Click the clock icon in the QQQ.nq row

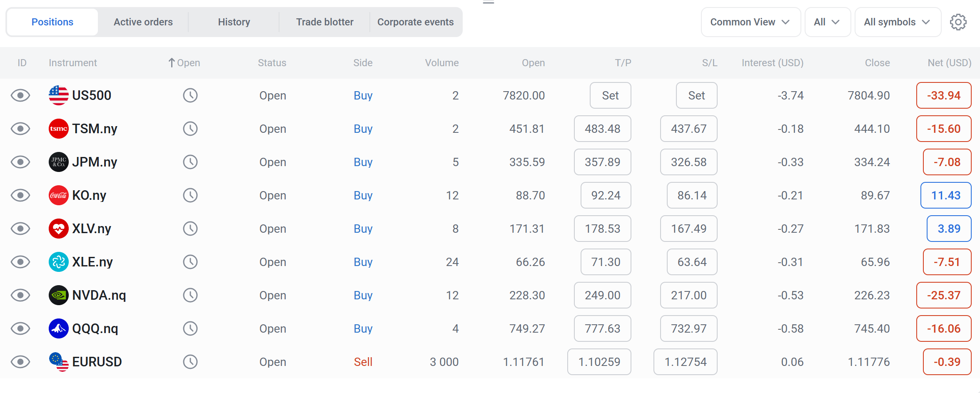pyautogui.click(x=190, y=328)
